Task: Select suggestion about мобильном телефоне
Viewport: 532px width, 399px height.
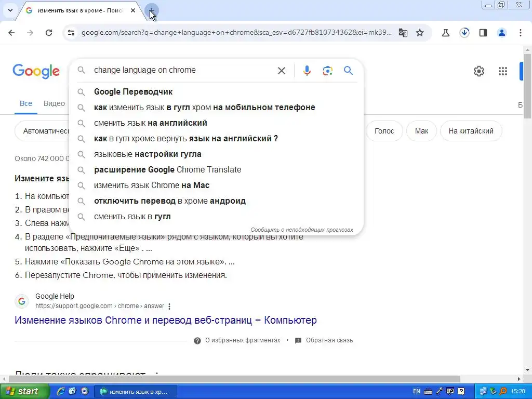Action: (x=216, y=107)
